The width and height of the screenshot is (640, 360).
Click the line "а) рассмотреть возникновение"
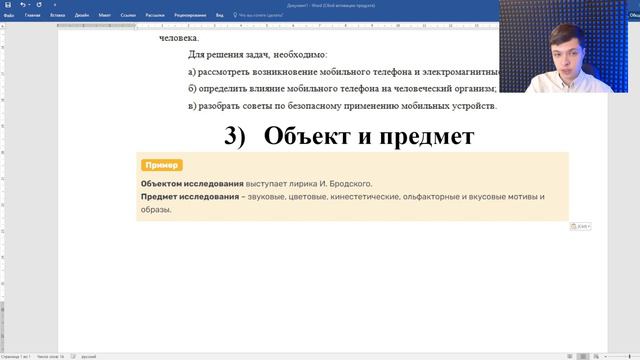[x=343, y=71]
